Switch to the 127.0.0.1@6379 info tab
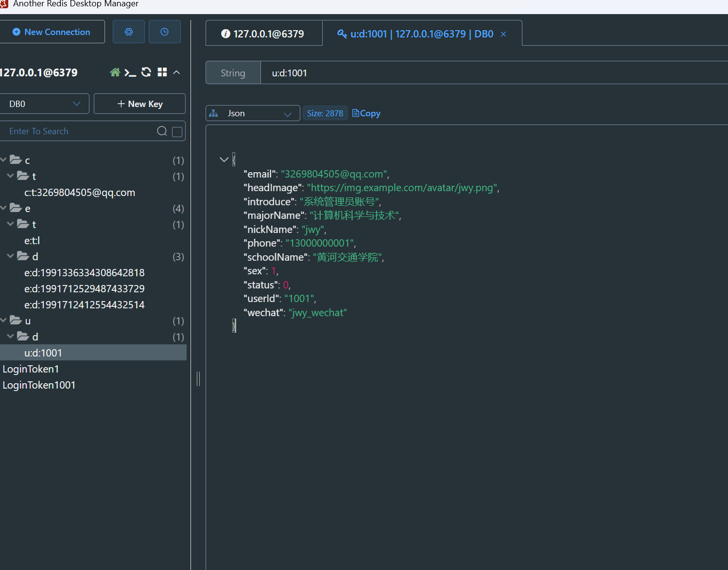Screen dimensions: 728x570 (x=264, y=33)
